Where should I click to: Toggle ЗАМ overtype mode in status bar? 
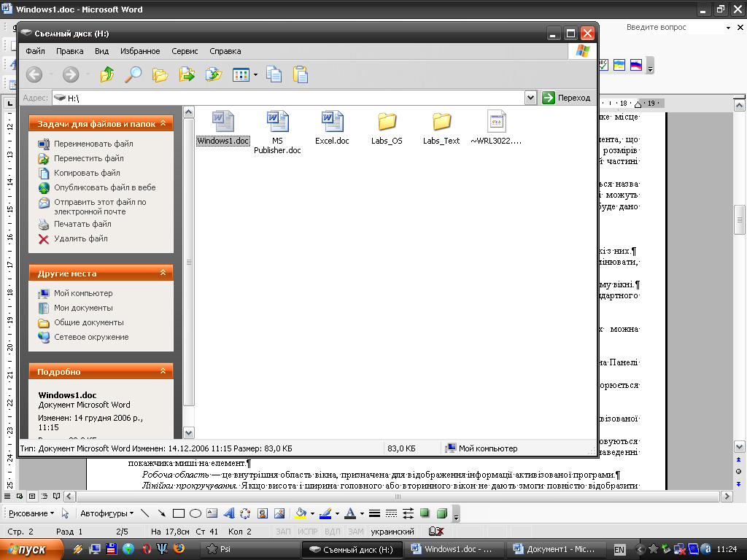click(355, 532)
